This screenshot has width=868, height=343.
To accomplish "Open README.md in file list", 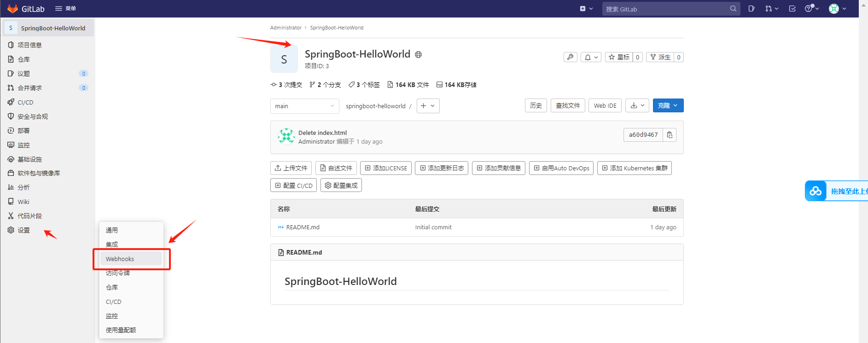I will pyautogui.click(x=303, y=227).
